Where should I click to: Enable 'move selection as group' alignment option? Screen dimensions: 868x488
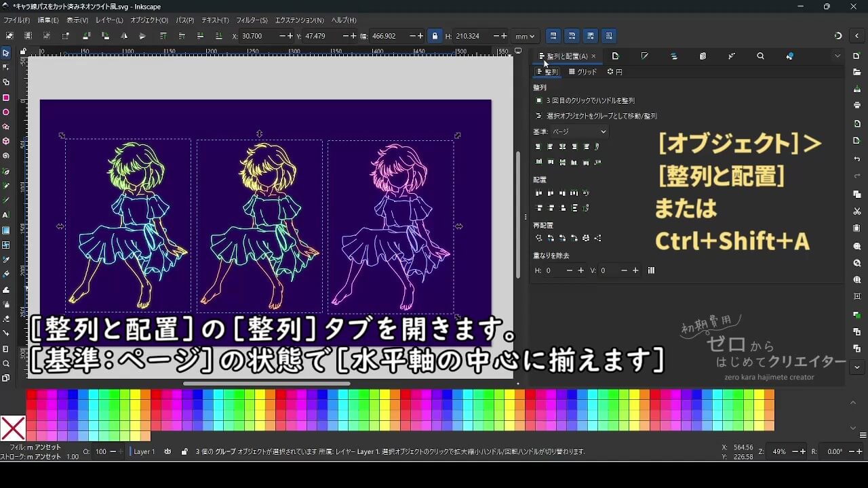click(539, 115)
